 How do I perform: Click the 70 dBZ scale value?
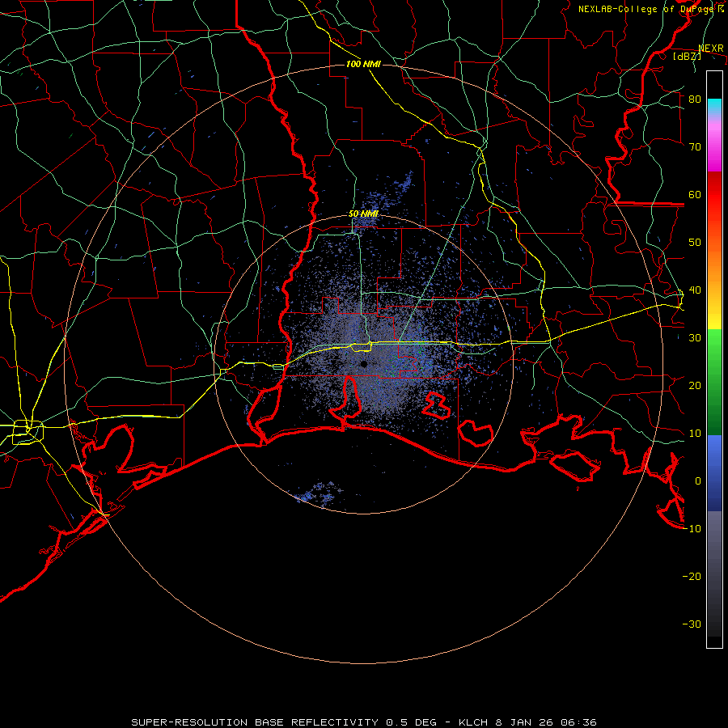click(x=695, y=147)
